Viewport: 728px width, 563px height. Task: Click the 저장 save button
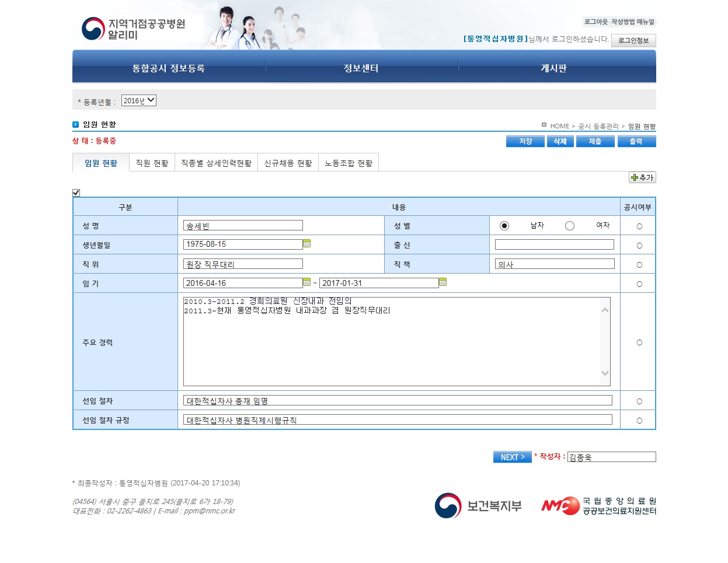click(525, 141)
